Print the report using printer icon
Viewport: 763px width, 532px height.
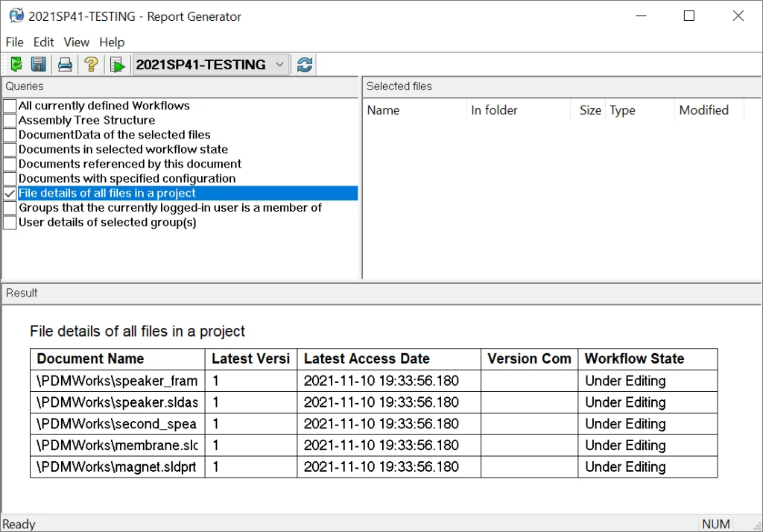66,65
